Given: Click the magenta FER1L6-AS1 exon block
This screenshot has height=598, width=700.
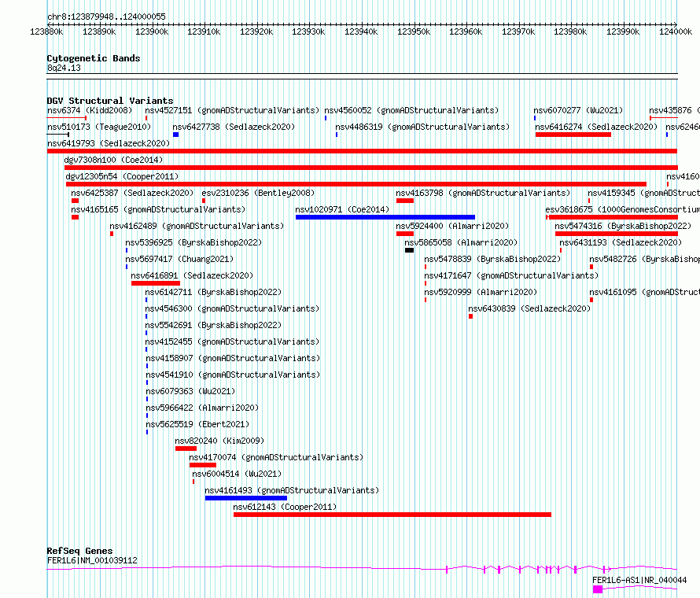Looking at the screenshot, I should [597, 589].
